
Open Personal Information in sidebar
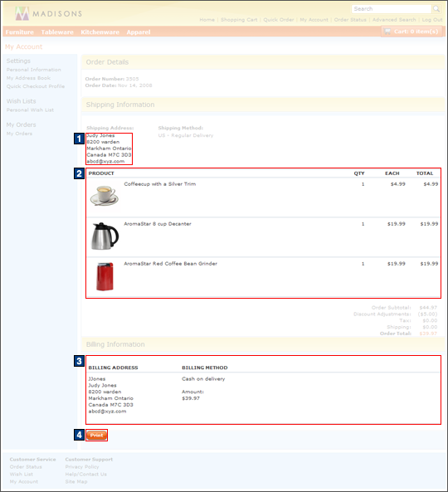point(33,70)
